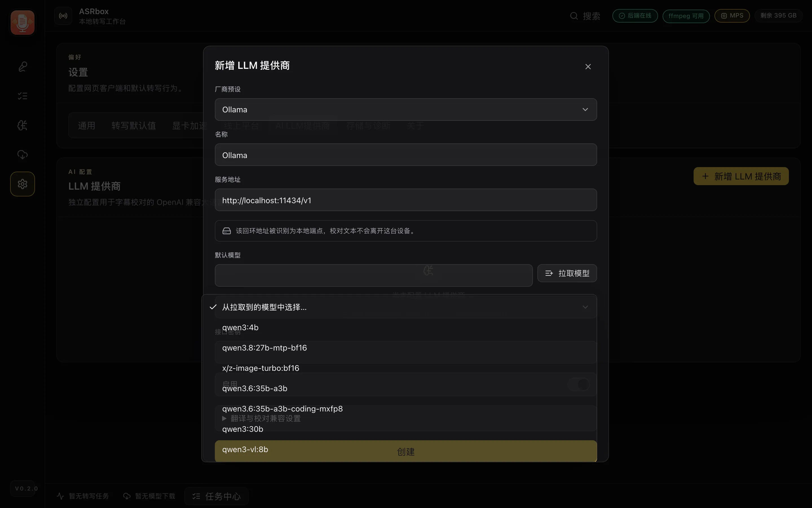Click the 服务地址 localhost URL field

click(x=406, y=200)
